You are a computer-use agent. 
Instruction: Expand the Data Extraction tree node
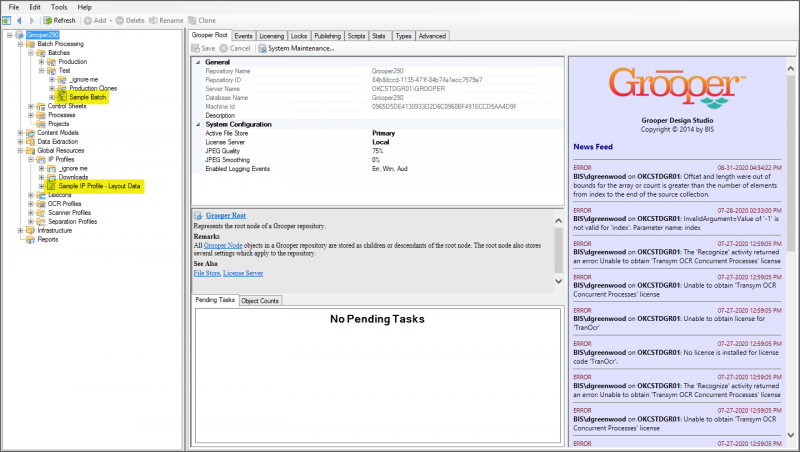click(x=20, y=141)
